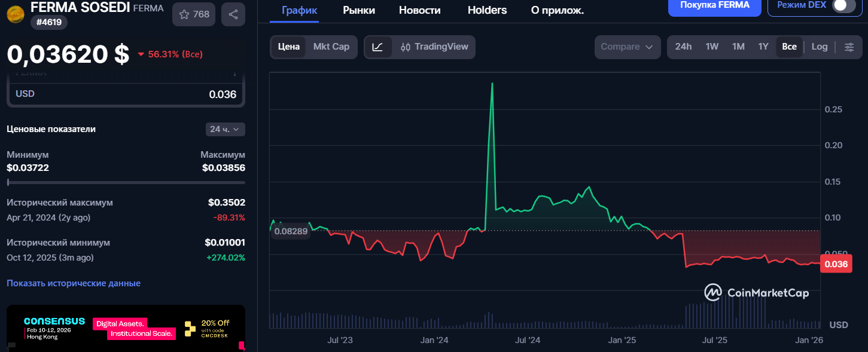Switch to TradingView candlestick chart
Image resolution: width=868 pixels, height=352 pixels.
pos(434,47)
